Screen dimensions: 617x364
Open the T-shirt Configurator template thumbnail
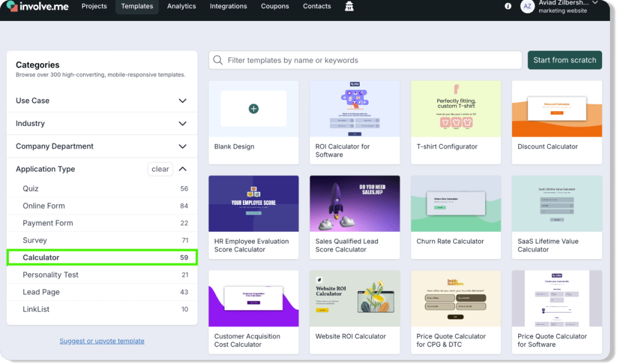[x=456, y=109]
